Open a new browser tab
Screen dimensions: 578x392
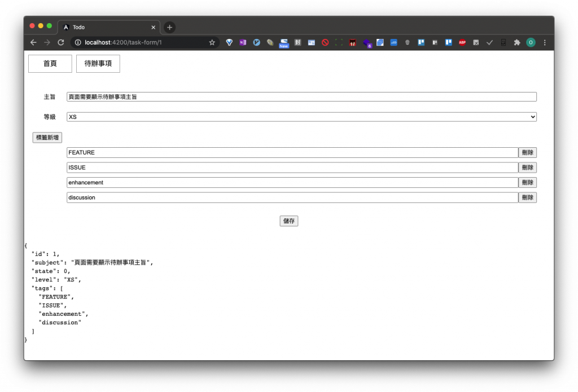(169, 27)
